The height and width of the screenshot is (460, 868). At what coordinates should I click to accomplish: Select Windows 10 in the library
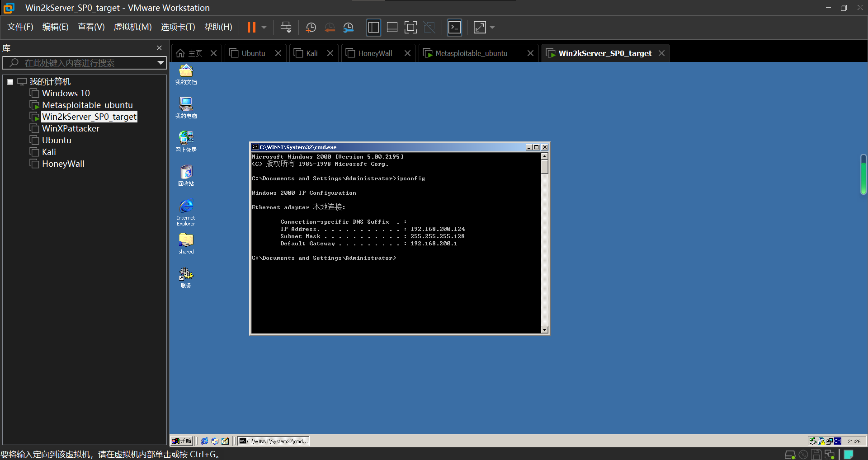[x=66, y=93]
